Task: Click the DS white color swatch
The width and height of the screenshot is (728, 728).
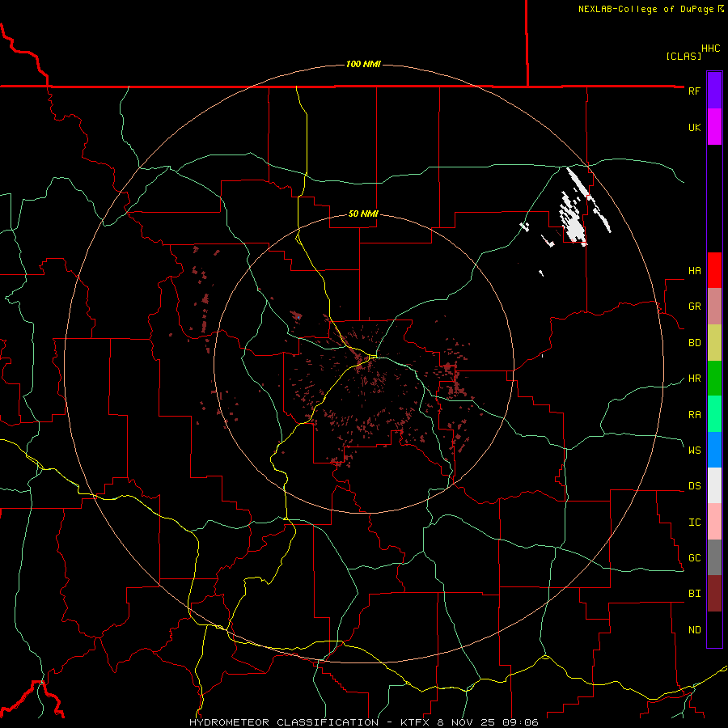Action: [x=714, y=485]
